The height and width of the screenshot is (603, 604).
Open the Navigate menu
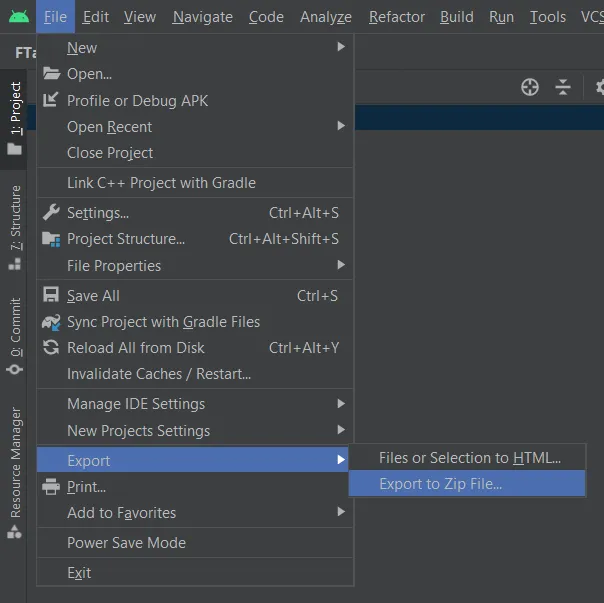tap(203, 17)
